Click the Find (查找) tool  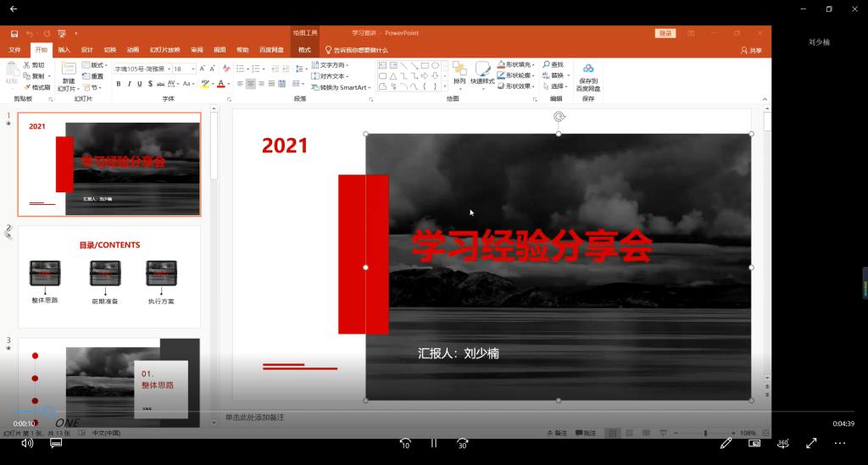point(553,64)
